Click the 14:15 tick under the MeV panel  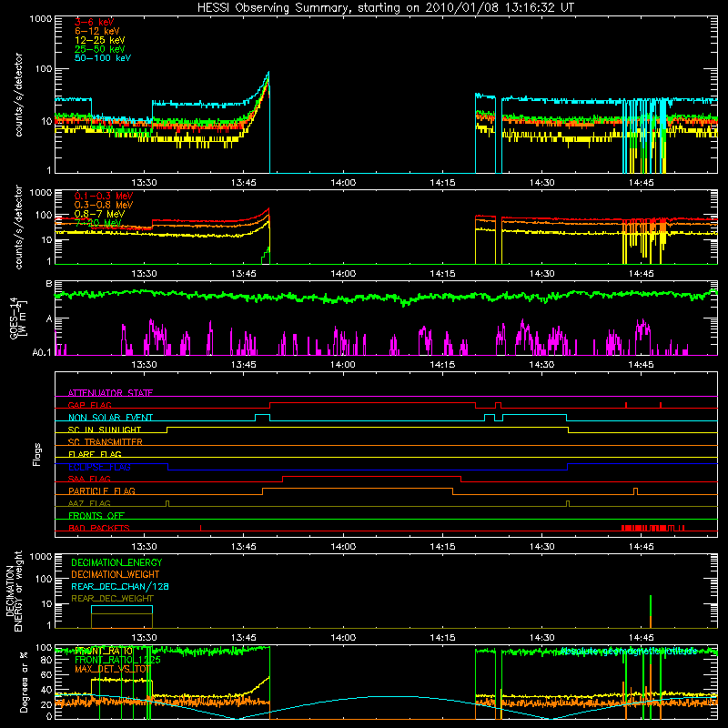[x=442, y=274]
